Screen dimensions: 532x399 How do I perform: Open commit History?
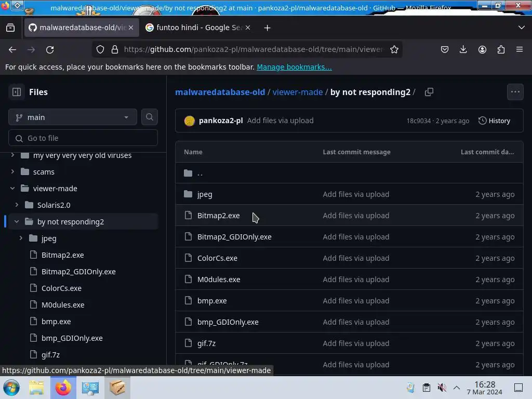494,121
